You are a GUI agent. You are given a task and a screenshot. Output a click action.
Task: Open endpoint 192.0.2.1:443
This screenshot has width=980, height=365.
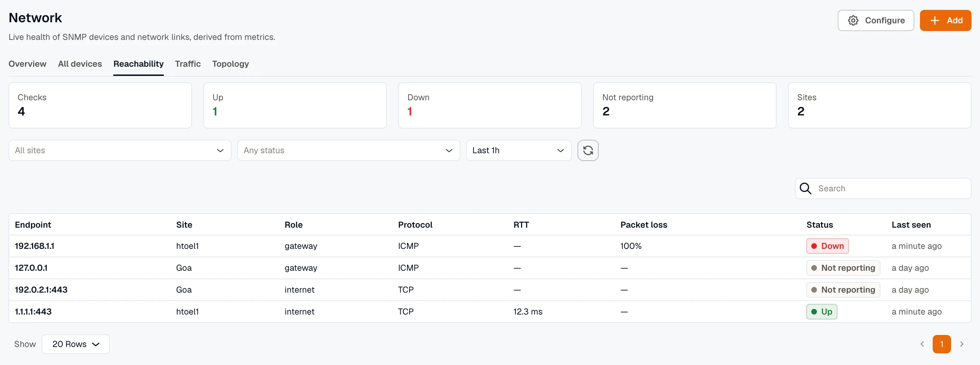pyautogui.click(x=41, y=290)
